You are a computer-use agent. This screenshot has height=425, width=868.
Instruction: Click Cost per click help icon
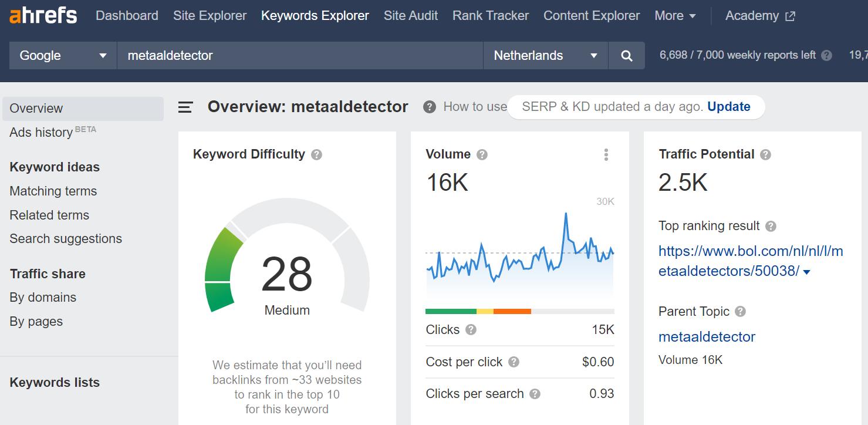pyautogui.click(x=514, y=362)
